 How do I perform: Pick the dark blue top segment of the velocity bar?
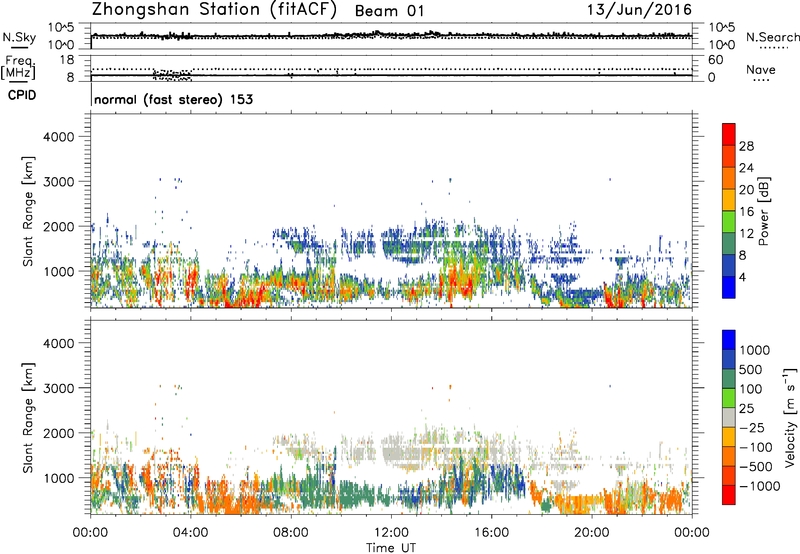point(729,340)
